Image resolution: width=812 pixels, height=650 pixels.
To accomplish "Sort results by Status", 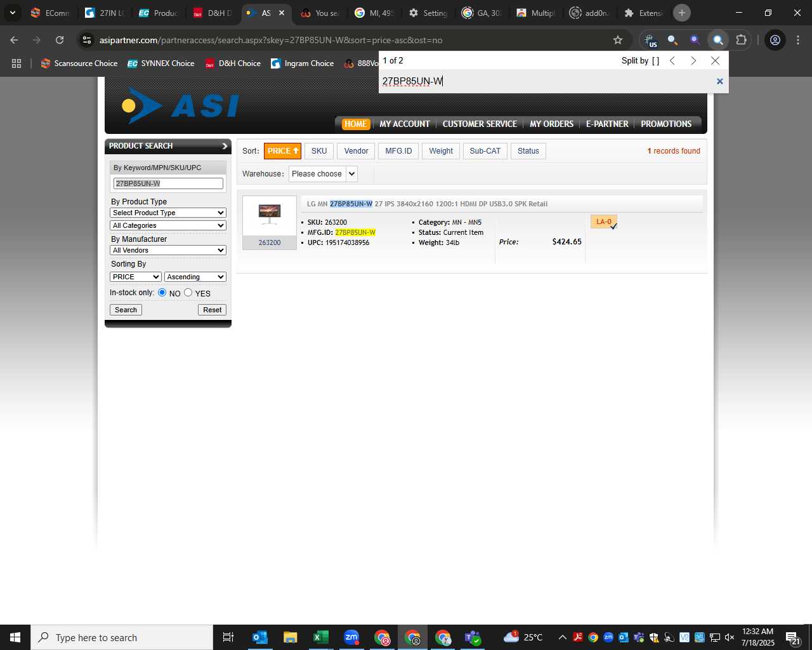I will (528, 151).
